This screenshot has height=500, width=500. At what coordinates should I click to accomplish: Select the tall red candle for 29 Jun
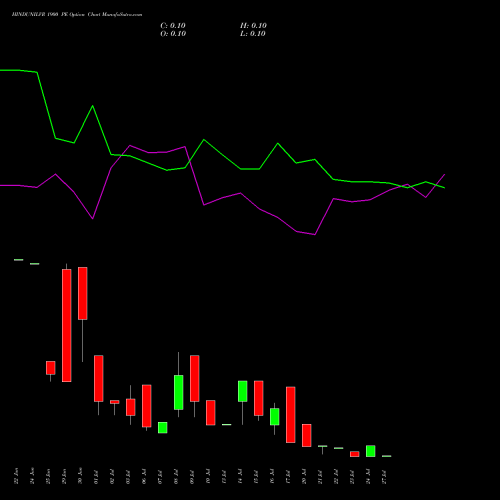click(67, 325)
